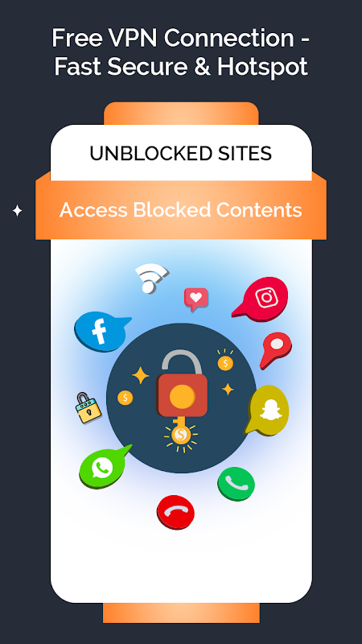Screen dimensions: 362x644
Task: Tap the pink heart like bubble
Action: coord(196,299)
